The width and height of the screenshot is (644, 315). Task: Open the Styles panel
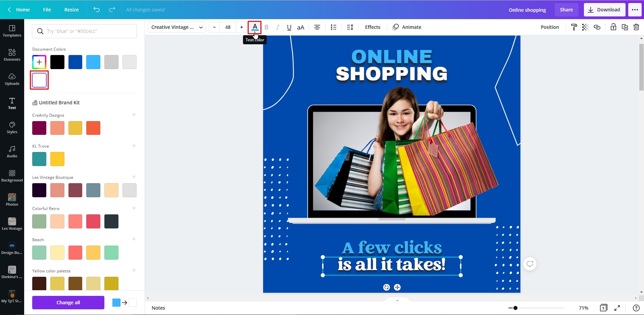[x=12, y=127]
